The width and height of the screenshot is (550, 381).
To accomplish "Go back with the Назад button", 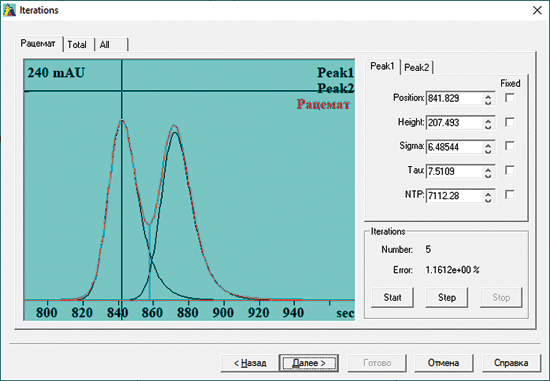I will tap(250, 363).
